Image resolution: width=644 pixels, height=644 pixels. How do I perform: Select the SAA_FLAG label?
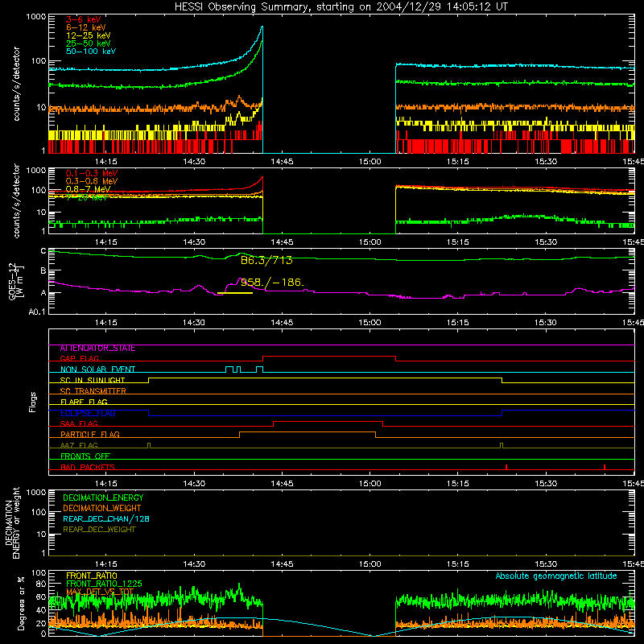(x=79, y=424)
